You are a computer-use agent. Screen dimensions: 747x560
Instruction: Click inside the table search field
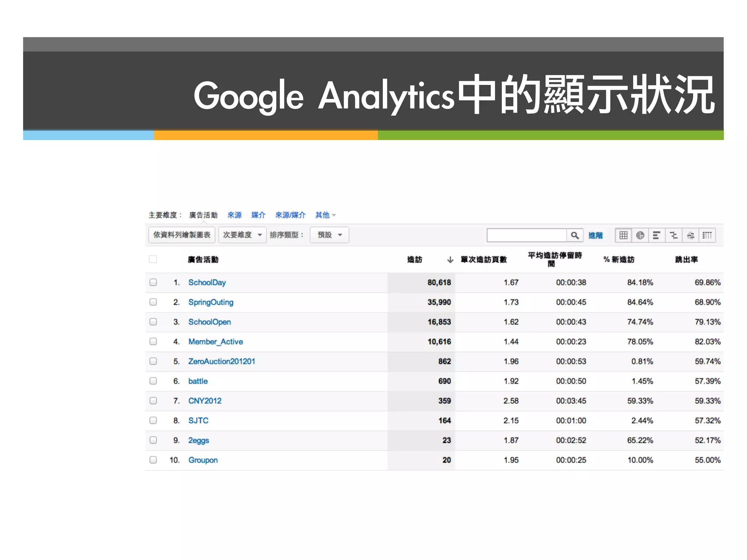click(527, 235)
